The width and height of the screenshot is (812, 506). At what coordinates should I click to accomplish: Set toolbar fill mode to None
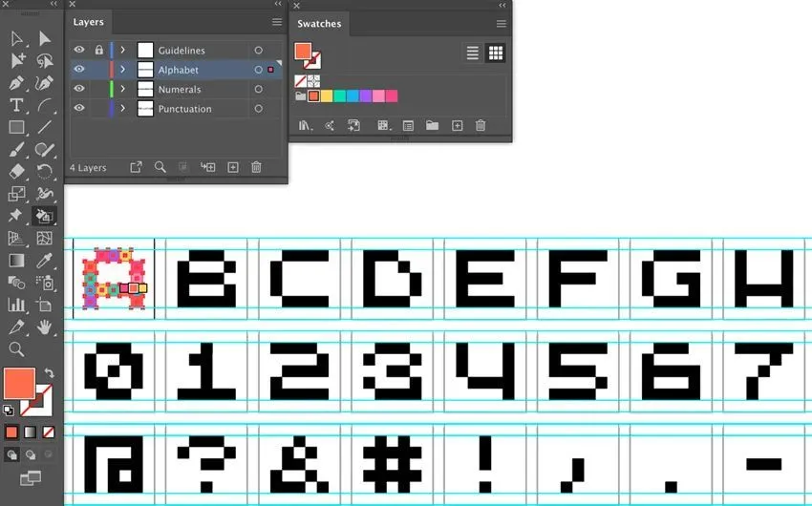(x=48, y=432)
